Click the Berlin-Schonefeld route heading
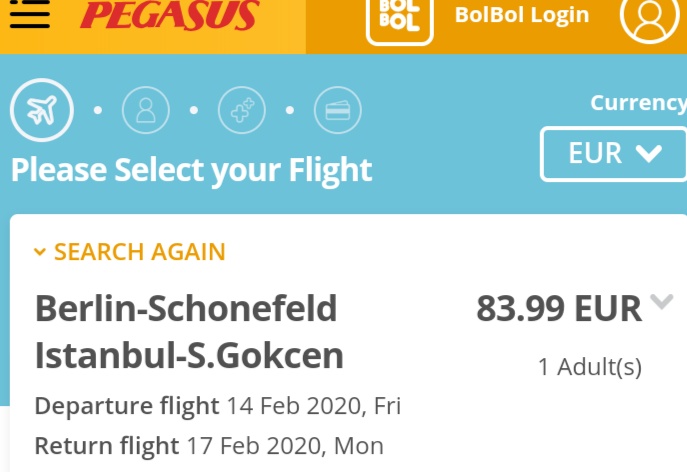This screenshot has width=687, height=472. click(x=186, y=309)
